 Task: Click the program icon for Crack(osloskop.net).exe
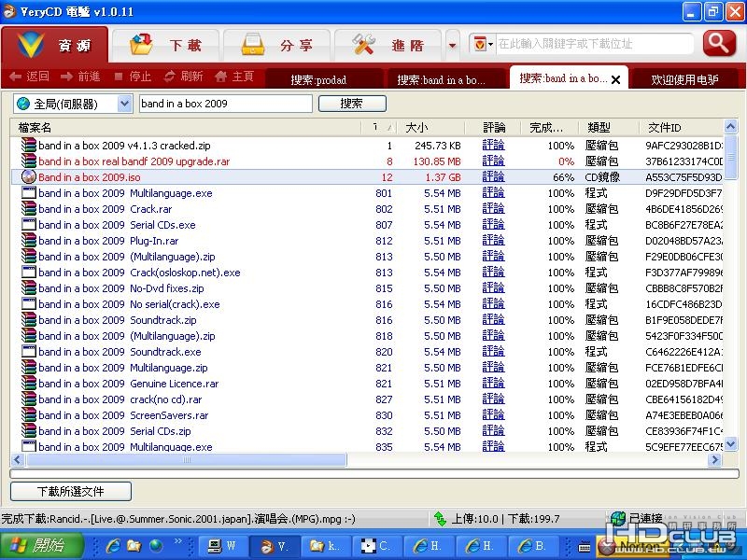pos(29,272)
